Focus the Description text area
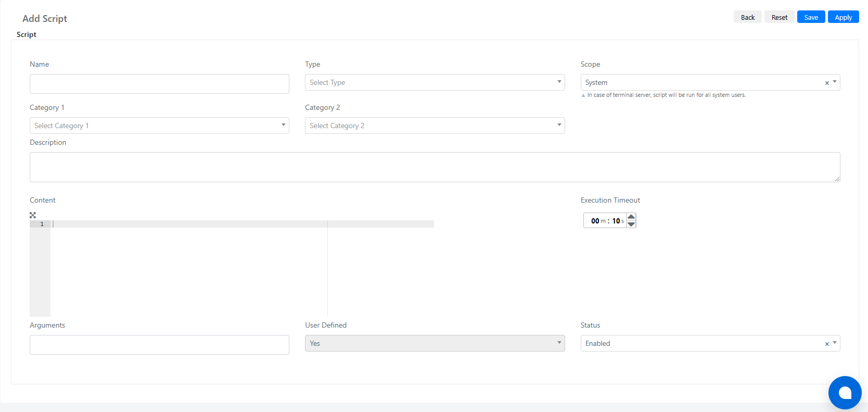This screenshot has height=412, width=868. (x=435, y=167)
